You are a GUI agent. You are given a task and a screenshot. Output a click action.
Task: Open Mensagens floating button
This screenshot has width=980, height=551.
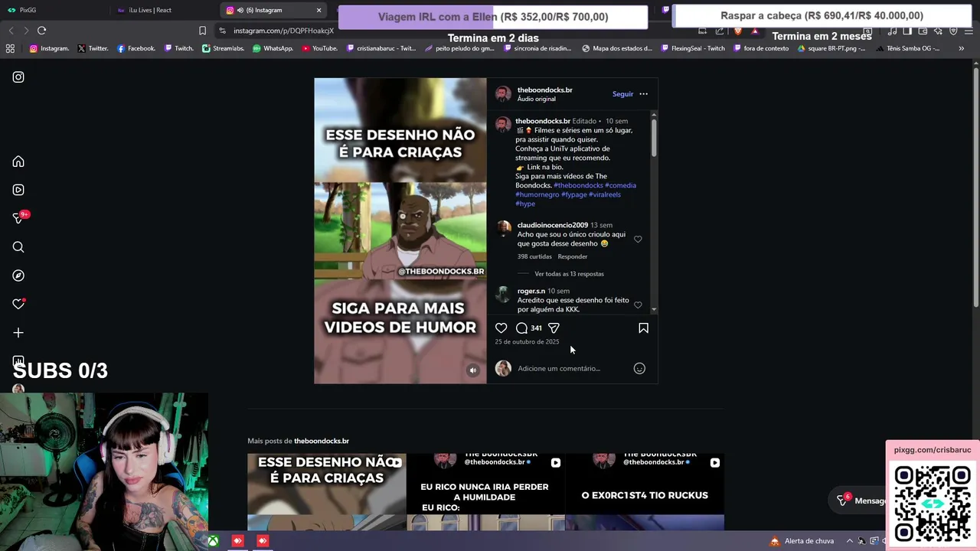click(857, 500)
